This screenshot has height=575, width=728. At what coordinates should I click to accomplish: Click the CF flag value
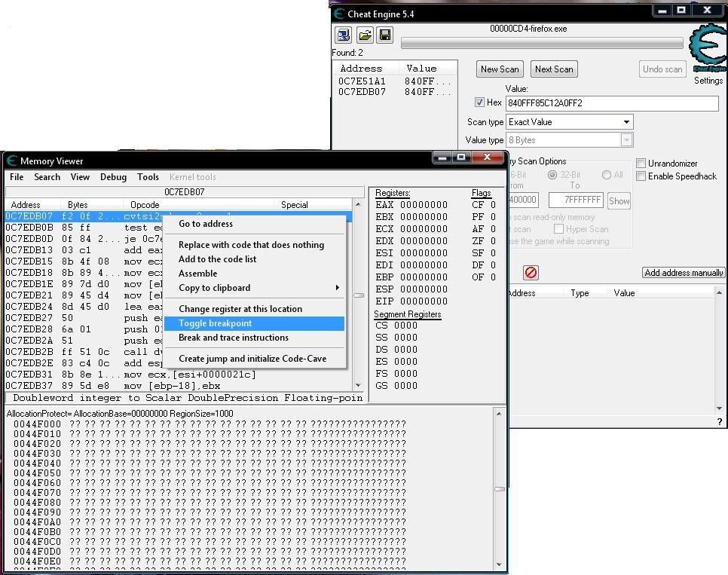point(493,205)
